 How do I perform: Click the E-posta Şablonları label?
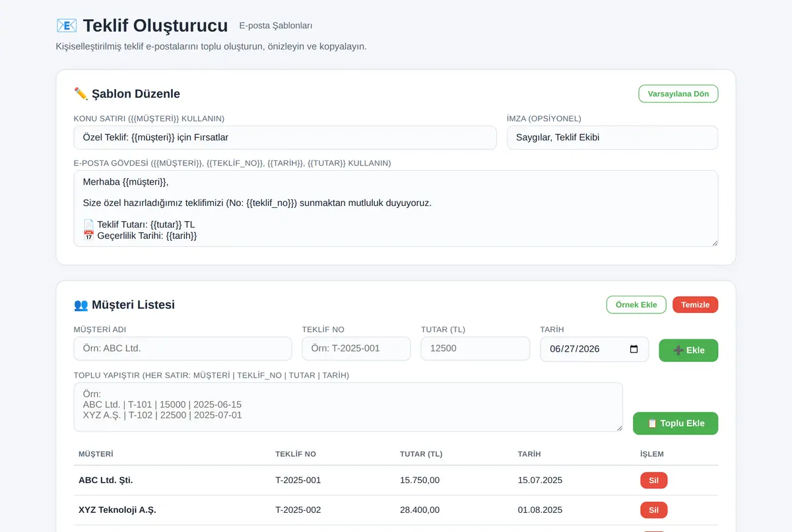click(276, 26)
